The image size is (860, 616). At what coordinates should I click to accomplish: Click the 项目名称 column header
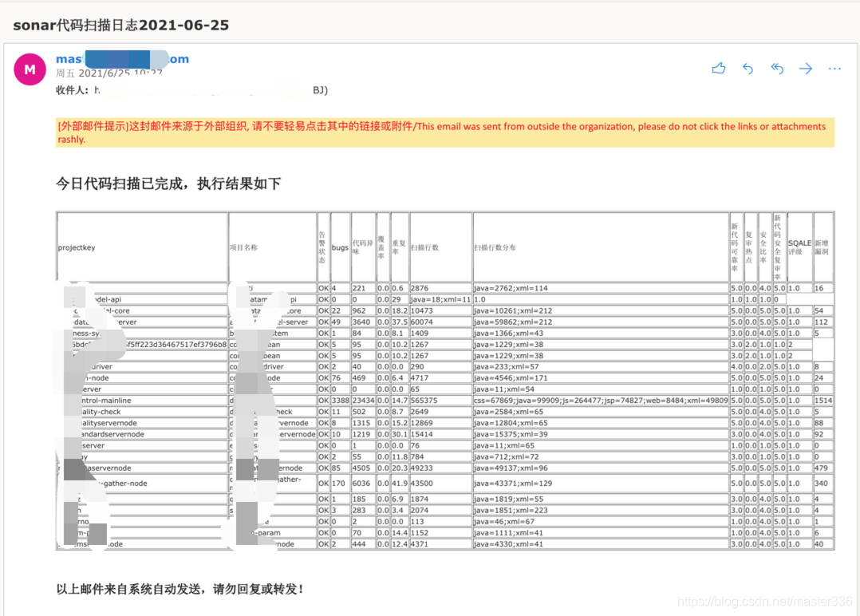pos(273,247)
